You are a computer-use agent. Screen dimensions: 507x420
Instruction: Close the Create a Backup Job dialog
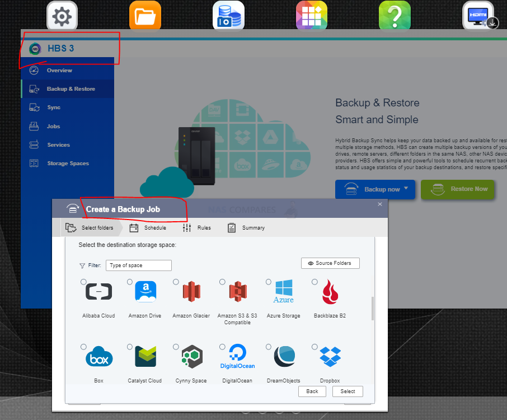click(x=380, y=204)
